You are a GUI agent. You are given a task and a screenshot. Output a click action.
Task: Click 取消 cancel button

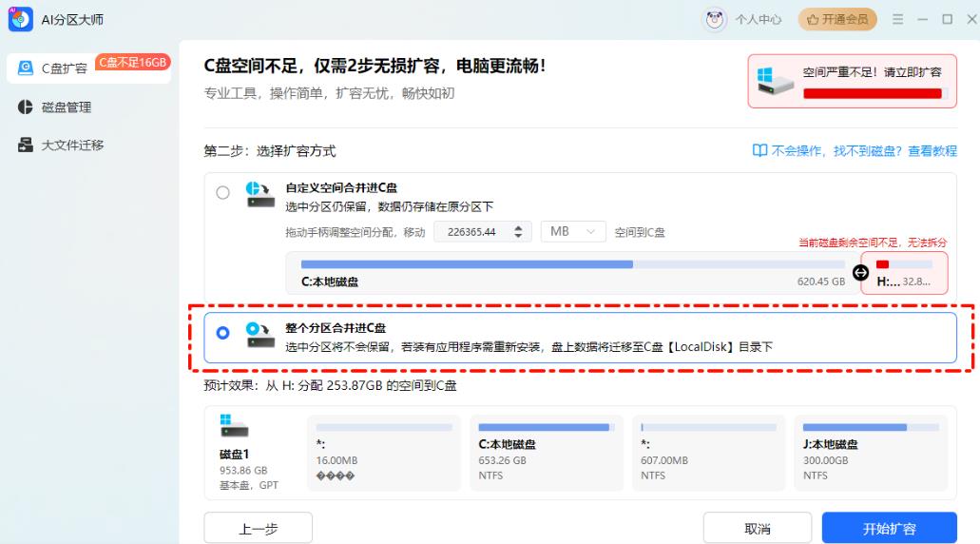(758, 529)
